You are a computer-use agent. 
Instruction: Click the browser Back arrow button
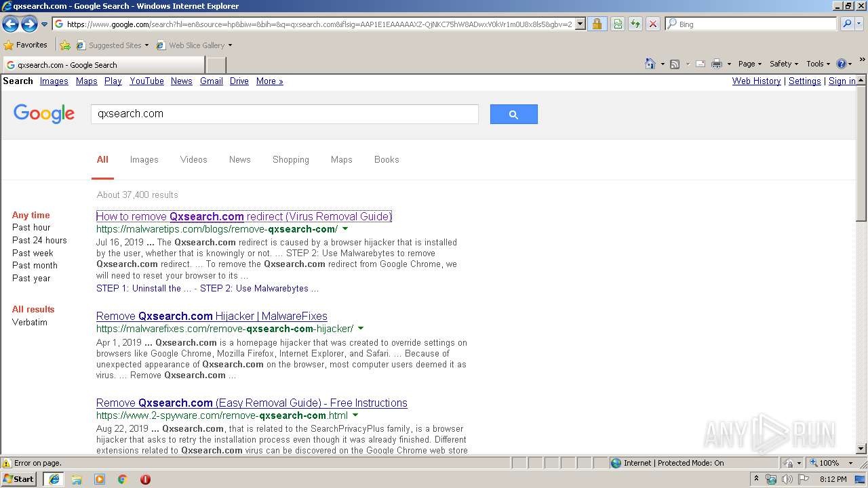coord(10,24)
